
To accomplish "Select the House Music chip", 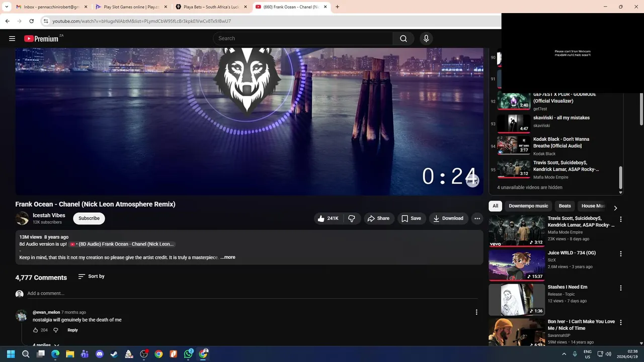I will click(x=593, y=206).
